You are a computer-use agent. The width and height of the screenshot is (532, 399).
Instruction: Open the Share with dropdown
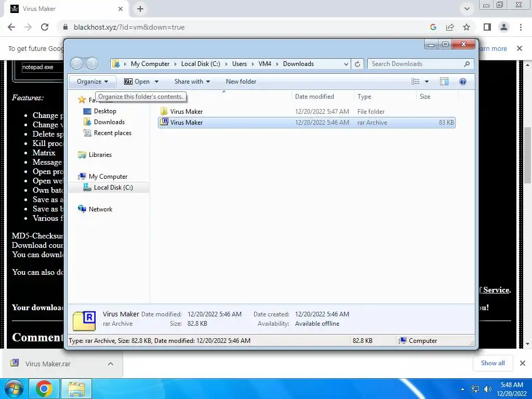(x=192, y=82)
